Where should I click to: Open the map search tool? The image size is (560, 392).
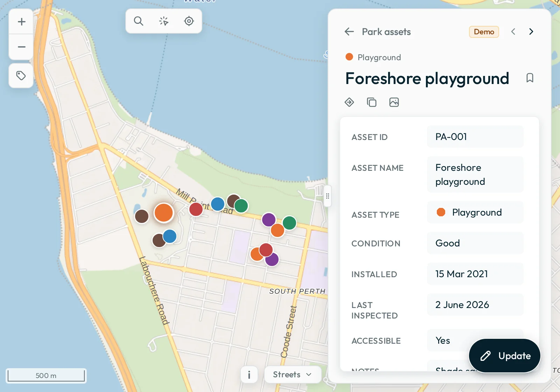click(139, 21)
